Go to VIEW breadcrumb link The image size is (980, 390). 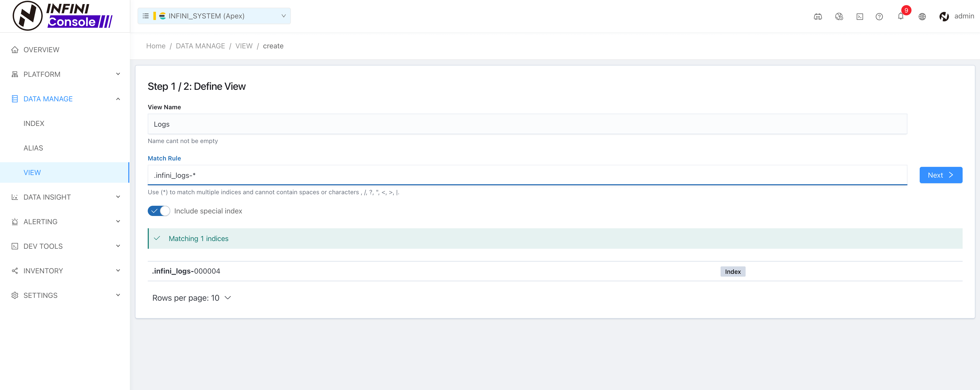pyautogui.click(x=244, y=46)
